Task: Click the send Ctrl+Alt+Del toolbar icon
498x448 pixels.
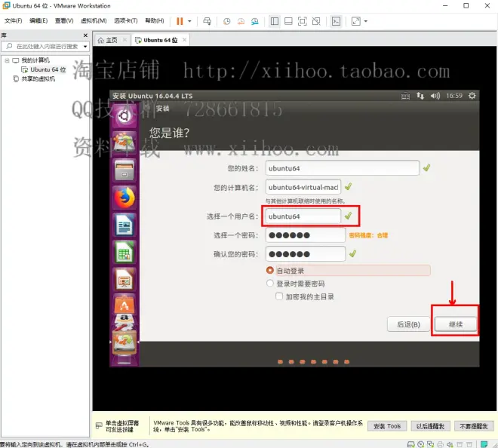Action: coord(207,21)
